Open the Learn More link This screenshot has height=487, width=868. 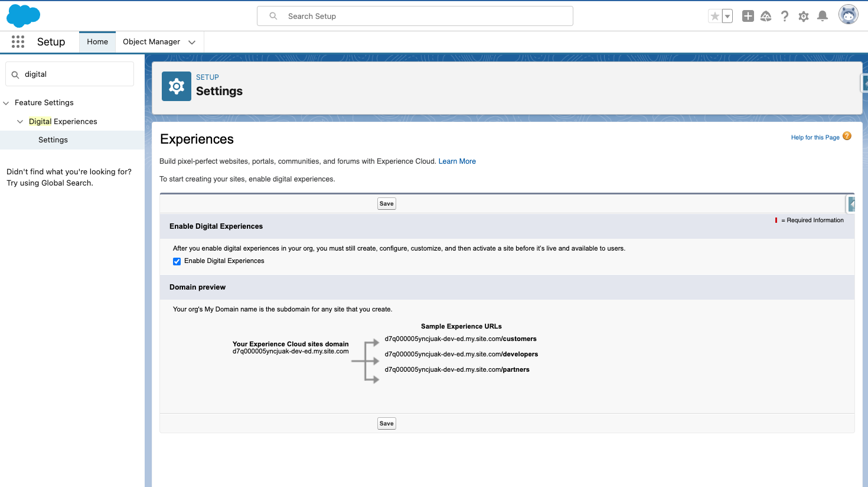click(457, 161)
